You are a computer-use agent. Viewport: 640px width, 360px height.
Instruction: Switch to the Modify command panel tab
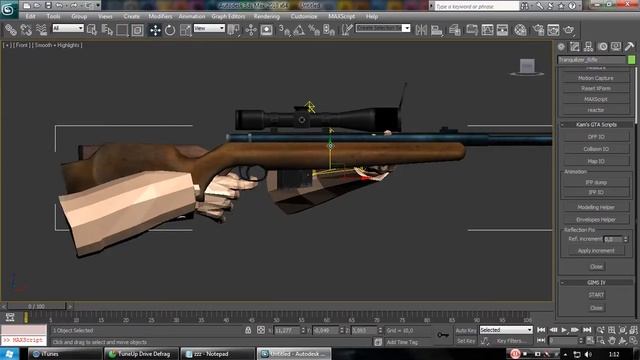pyautogui.click(x=575, y=47)
